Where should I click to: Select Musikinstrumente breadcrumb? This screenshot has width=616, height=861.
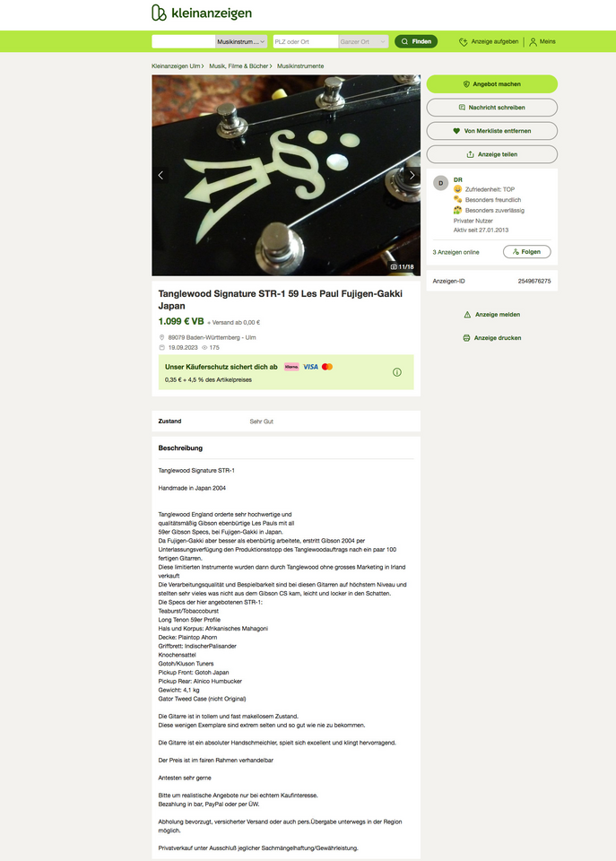(300, 65)
